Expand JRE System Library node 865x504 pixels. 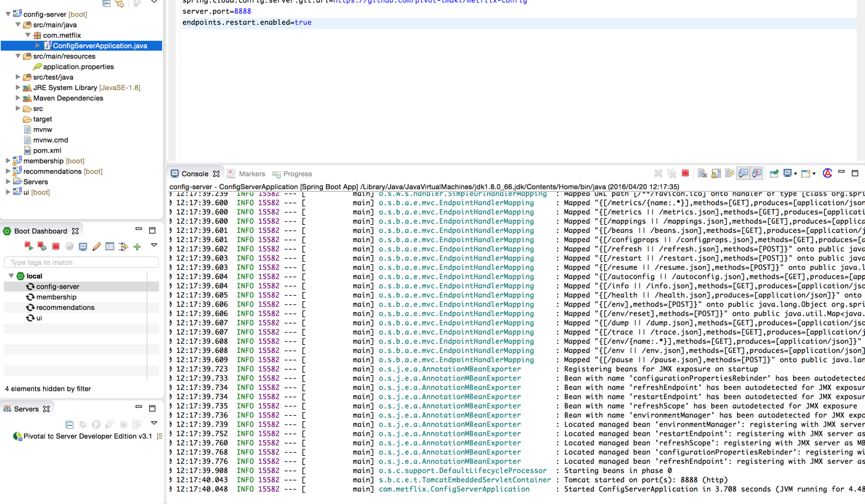point(18,87)
